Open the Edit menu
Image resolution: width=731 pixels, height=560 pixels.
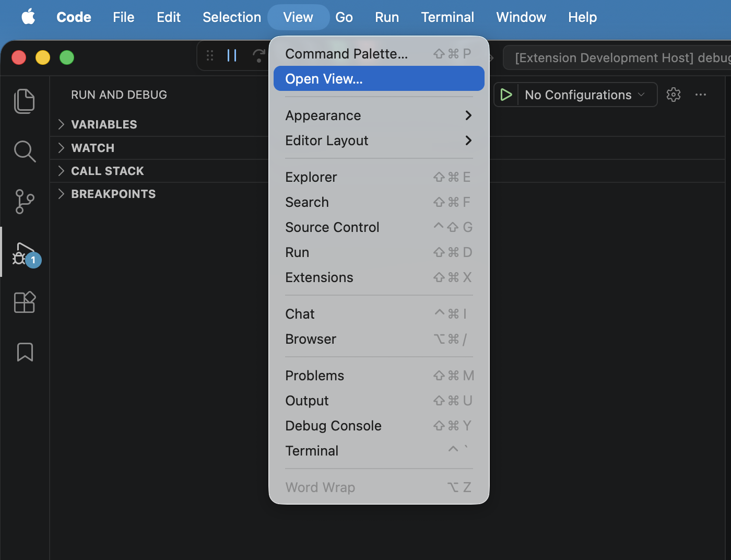coord(169,17)
